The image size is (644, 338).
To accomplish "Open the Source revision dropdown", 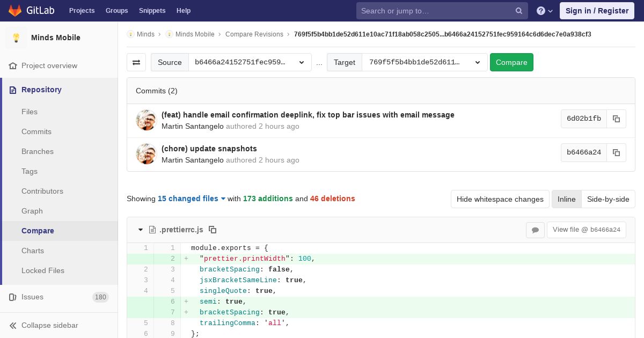I will 250,62.
